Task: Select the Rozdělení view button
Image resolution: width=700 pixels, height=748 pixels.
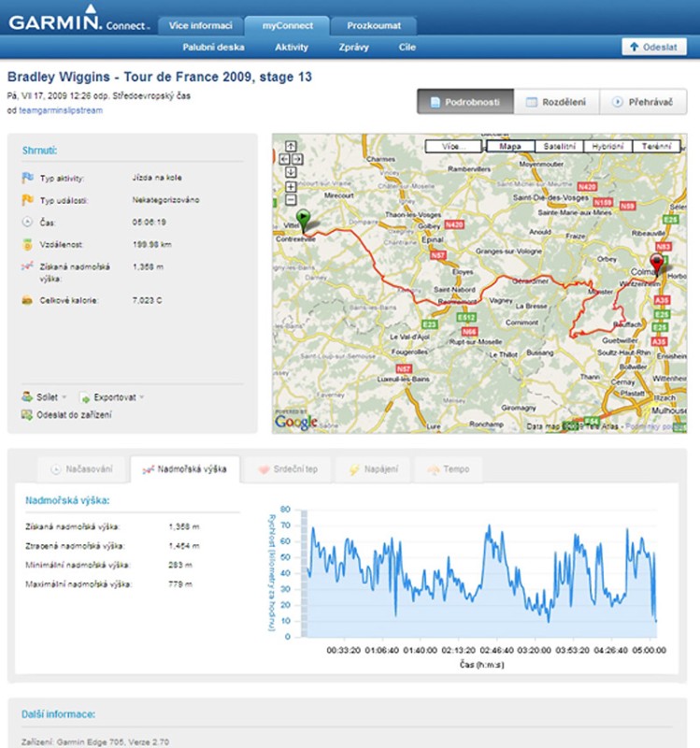Action: 556,102
